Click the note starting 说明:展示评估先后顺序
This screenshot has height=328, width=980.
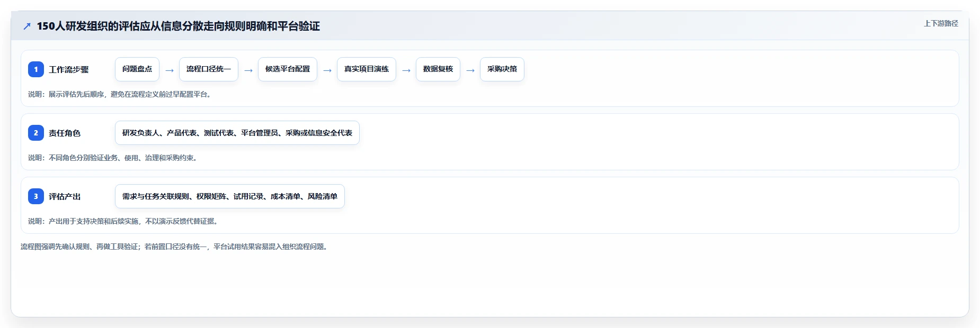(x=121, y=94)
